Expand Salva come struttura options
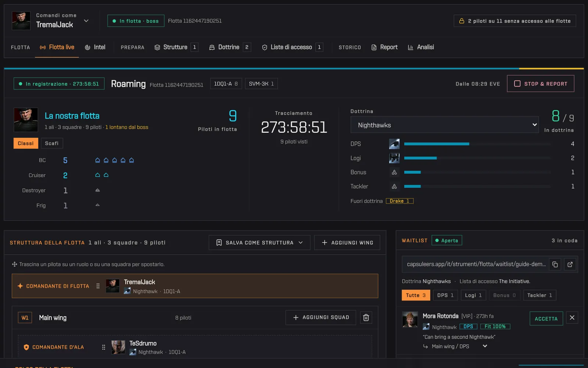The image size is (588, 368). (x=301, y=243)
